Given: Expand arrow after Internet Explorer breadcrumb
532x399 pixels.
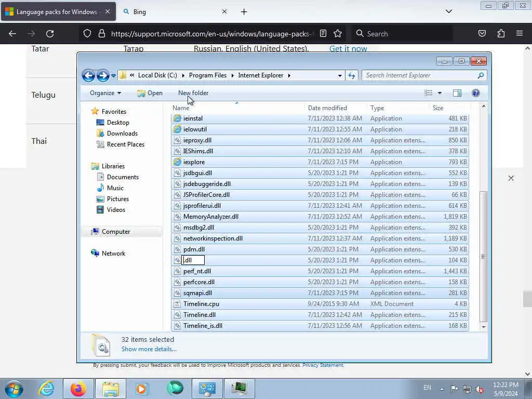Looking at the screenshot, I should coord(289,76).
